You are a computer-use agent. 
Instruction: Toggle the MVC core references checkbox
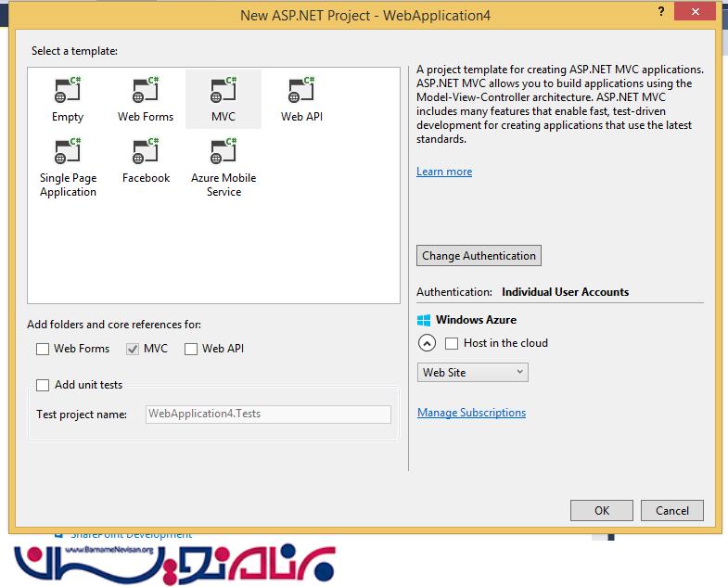point(133,349)
